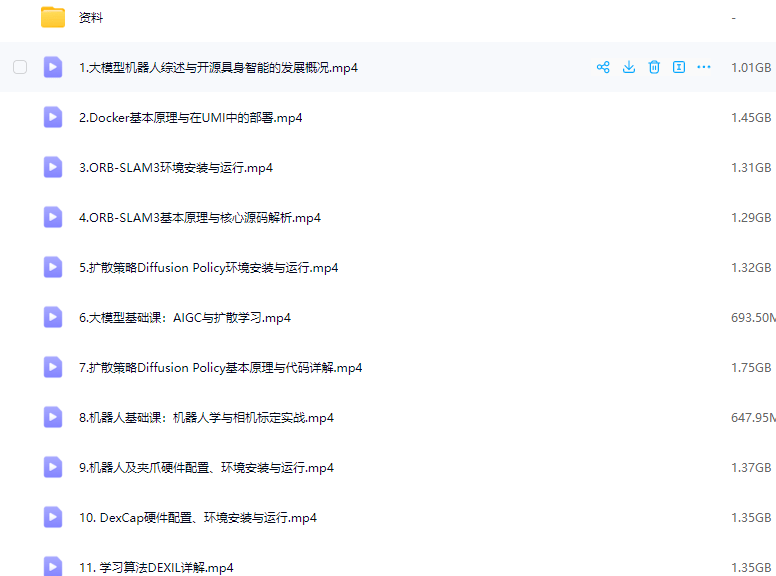
Task: Click the 1.45GB size of Docker file
Action: 750,118
